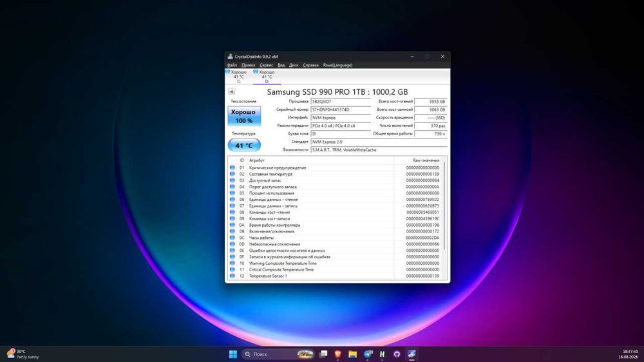
Task: Click the Общее время работы 730 ч value
Action: click(430, 133)
